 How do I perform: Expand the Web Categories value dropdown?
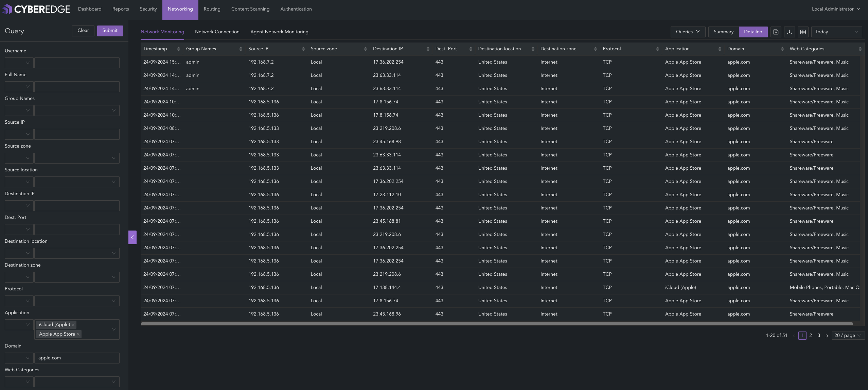tap(77, 382)
